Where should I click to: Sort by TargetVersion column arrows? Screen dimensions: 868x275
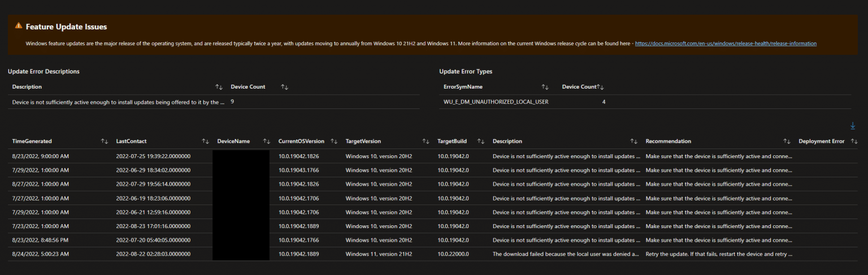[x=426, y=141]
